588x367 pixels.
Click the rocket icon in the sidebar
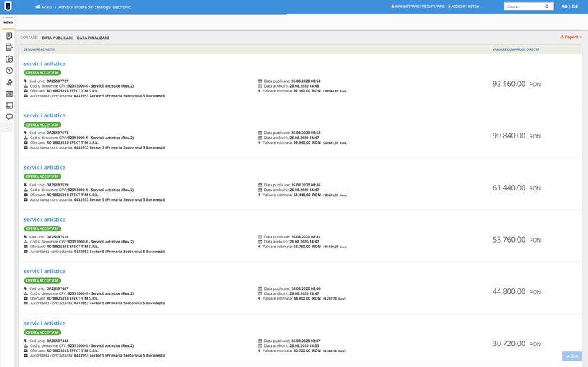click(9, 82)
